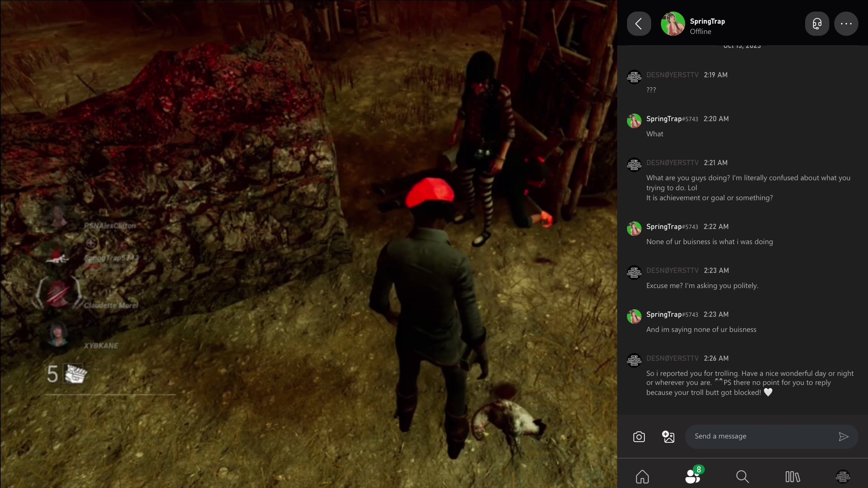Click the generator counter icon beside 5
Screen dimensions: 868x488
point(75,374)
